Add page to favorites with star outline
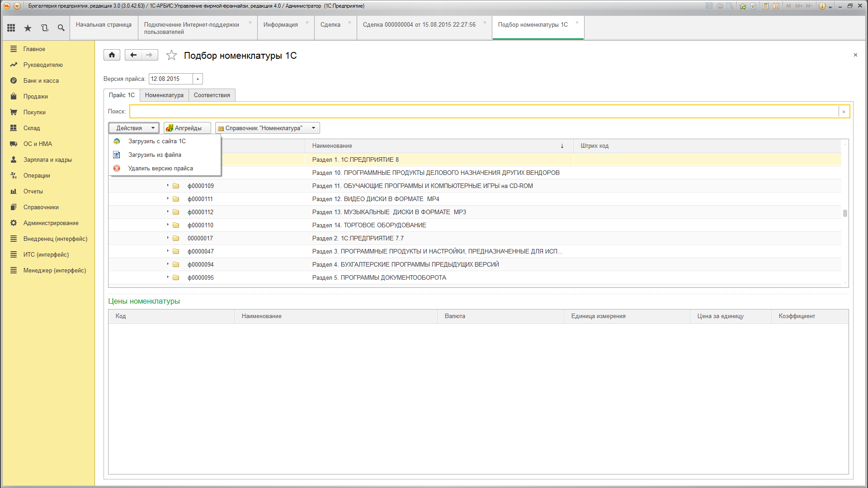This screenshot has height=488, width=868. (x=171, y=56)
